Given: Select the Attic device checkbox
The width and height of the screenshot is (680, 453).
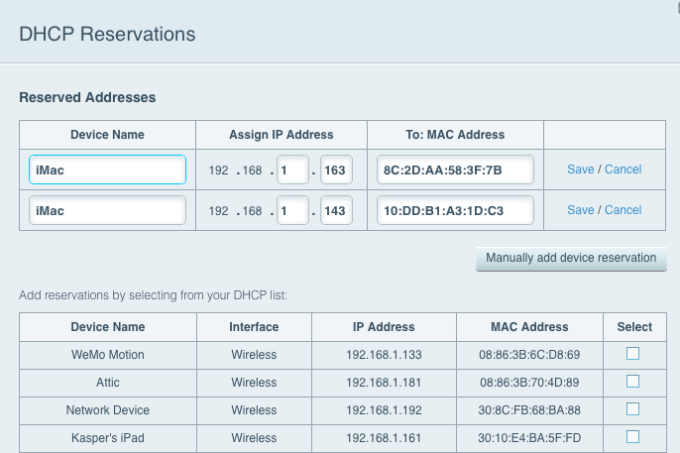Looking at the screenshot, I should tap(633, 382).
